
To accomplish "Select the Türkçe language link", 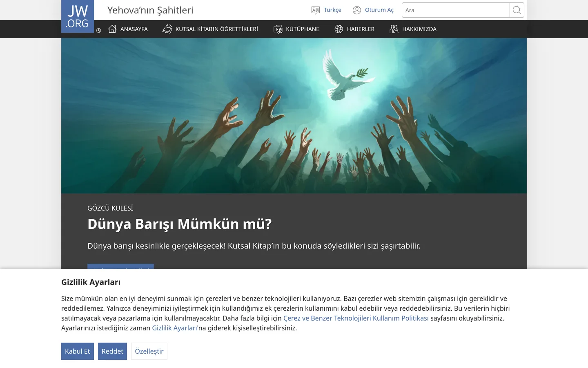I will (x=332, y=10).
